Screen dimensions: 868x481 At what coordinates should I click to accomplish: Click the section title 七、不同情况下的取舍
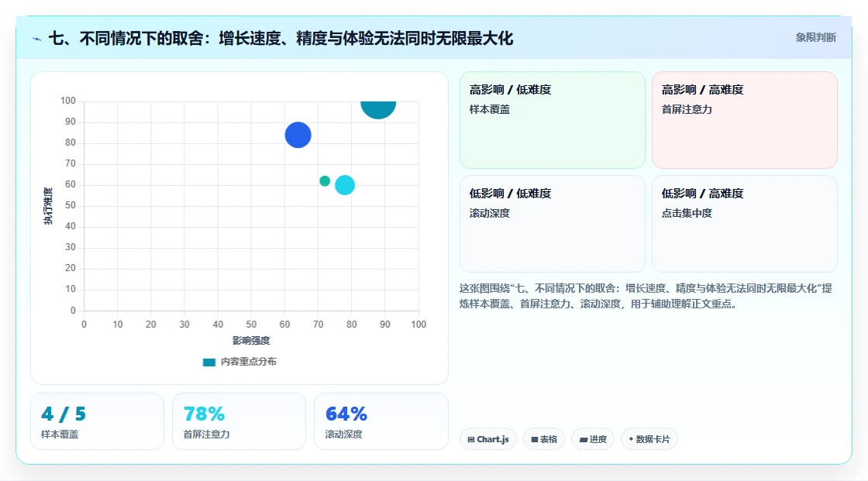click(281, 39)
